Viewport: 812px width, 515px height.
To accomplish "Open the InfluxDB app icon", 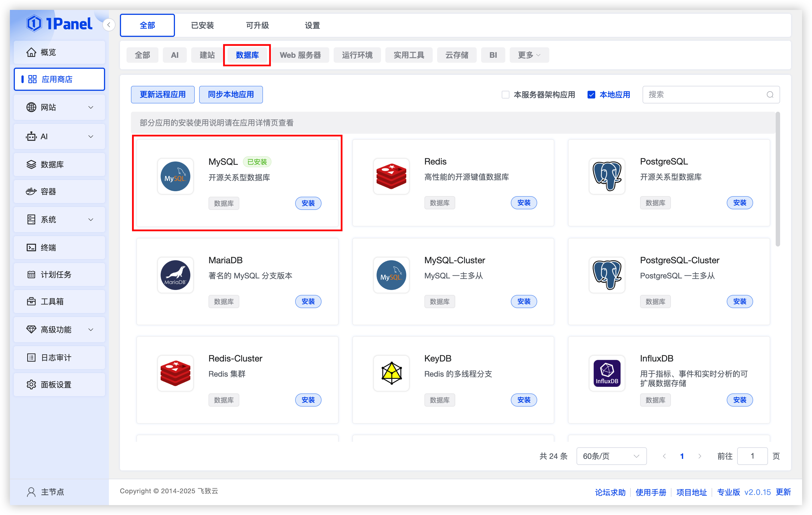I will [607, 373].
